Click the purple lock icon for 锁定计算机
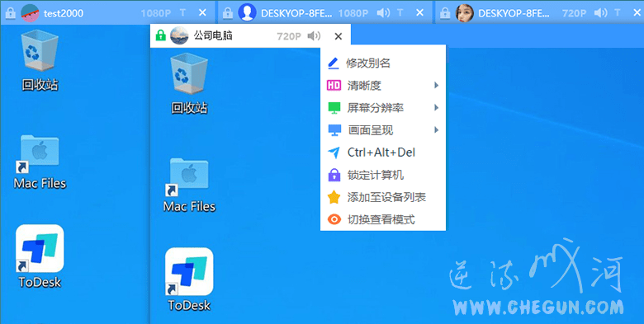The width and height of the screenshot is (644, 324). coord(334,175)
